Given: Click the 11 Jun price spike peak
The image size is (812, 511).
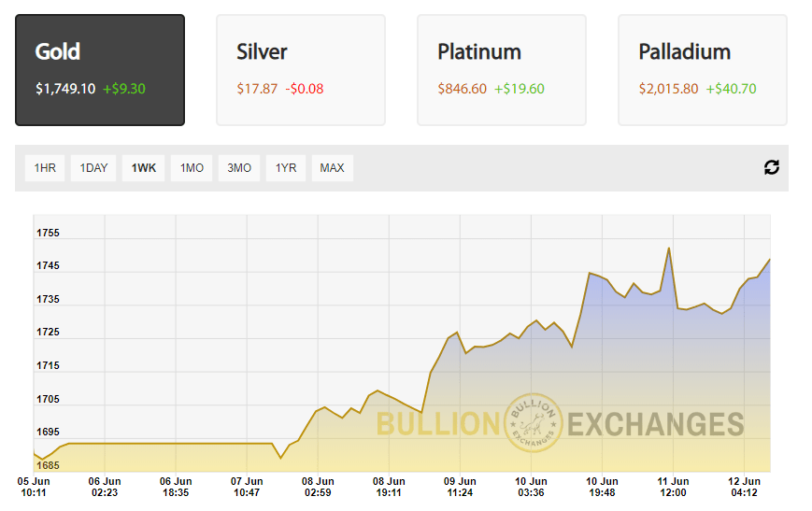Looking at the screenshot, I should point(669,248).
